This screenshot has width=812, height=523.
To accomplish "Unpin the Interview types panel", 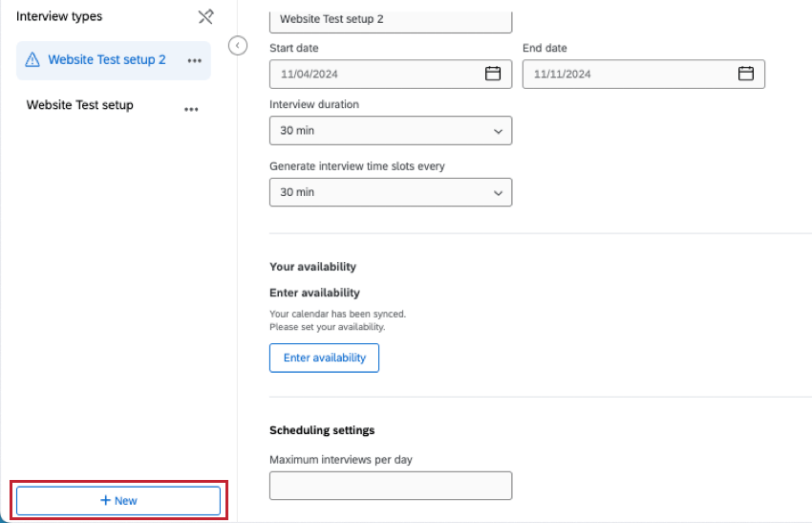I will (x=205, y=16).
